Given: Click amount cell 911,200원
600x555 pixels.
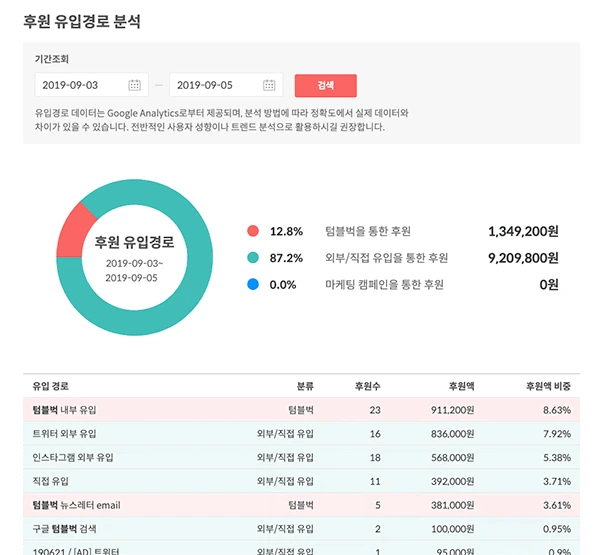Looking at the screenshot, I should tap(453, 410).
